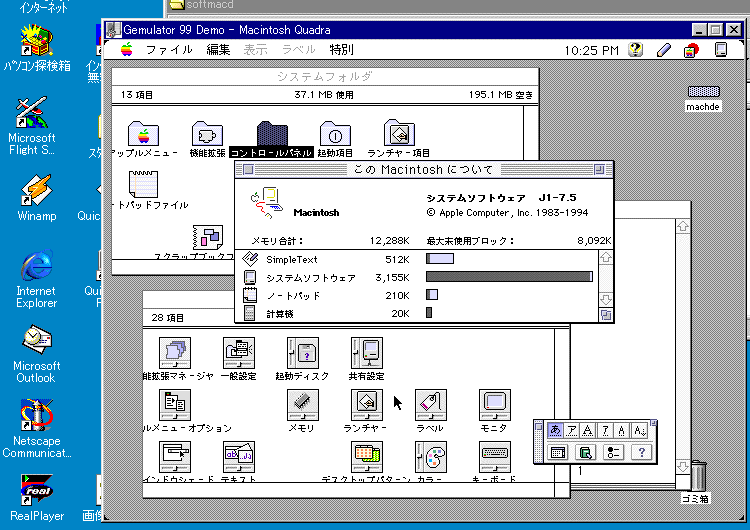Click zoom box of このMacintoshについて window
Screen dimensions: 750x530
pyautogui.click(x=599, y=169)
